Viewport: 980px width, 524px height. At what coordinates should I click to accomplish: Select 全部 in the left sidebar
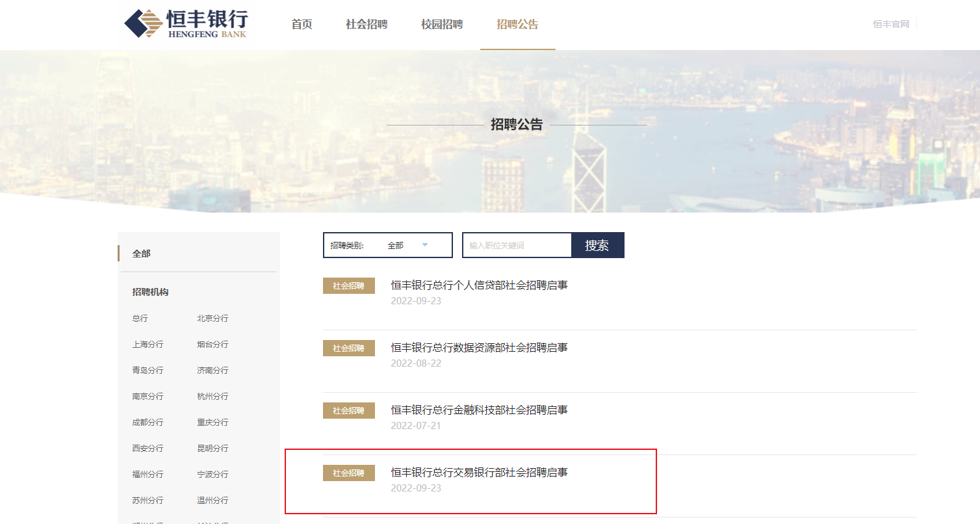point(142,254)
